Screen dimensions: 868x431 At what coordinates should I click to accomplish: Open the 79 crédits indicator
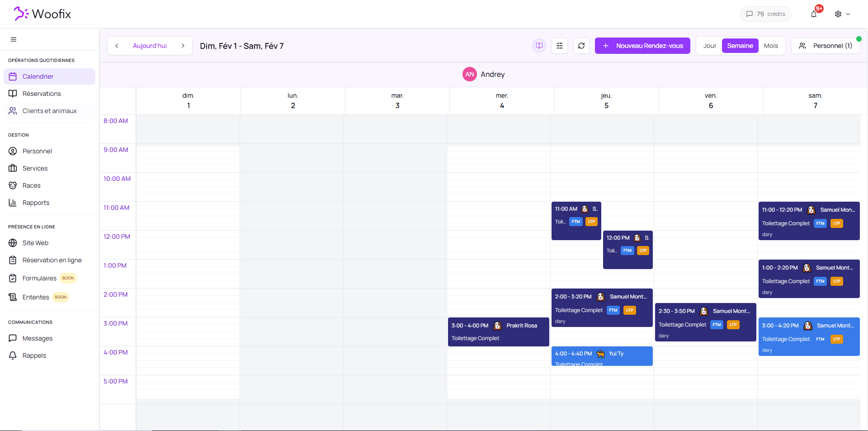click(765, 14)
